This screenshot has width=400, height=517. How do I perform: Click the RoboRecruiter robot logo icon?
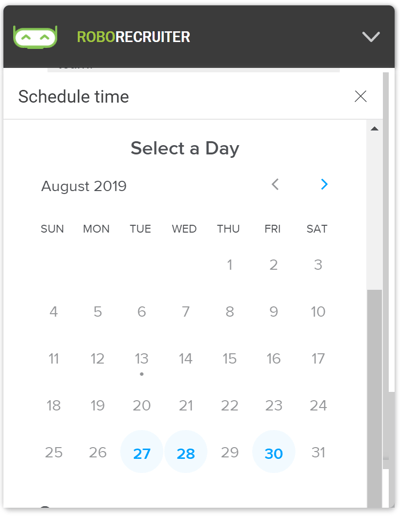click(35, 37)
